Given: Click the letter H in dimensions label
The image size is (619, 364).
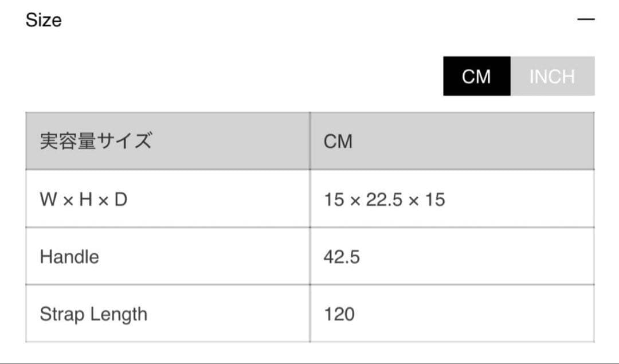Looking at the screenshot, I should [84, 199].
